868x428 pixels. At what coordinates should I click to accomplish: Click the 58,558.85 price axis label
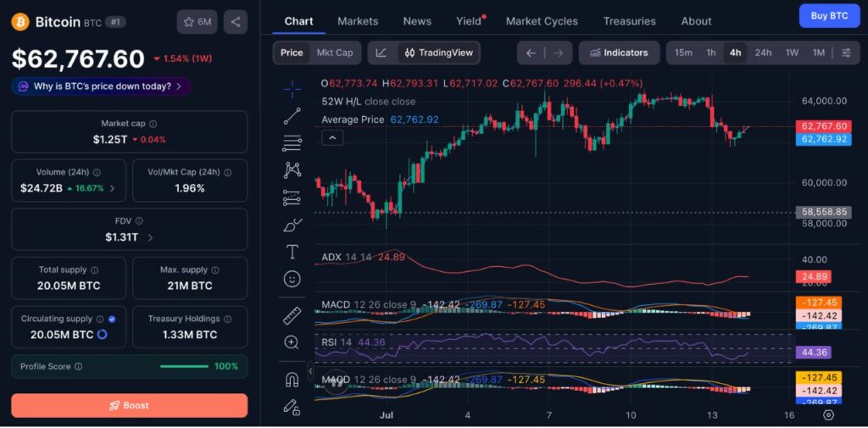(822, 212)
